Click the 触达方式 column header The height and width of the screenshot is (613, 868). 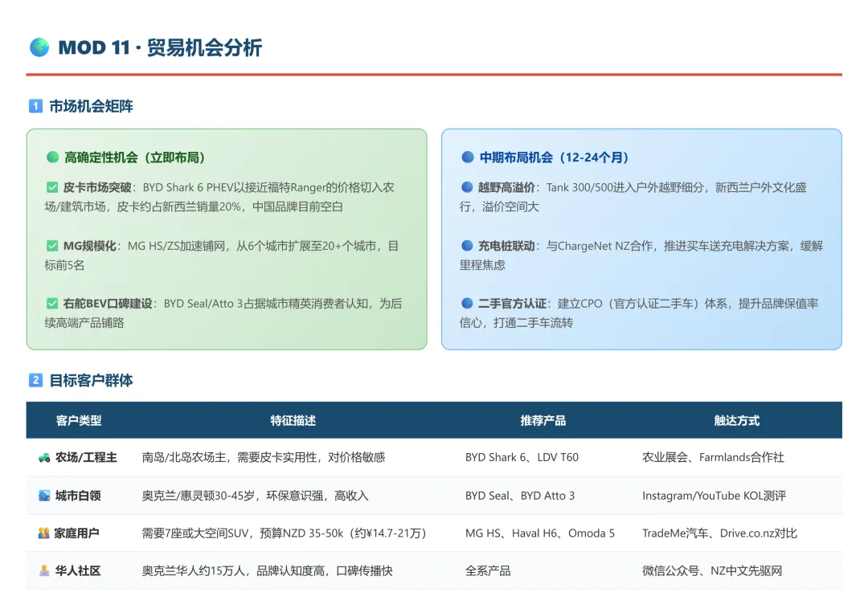pyautogui.click(x=737, y=420)
